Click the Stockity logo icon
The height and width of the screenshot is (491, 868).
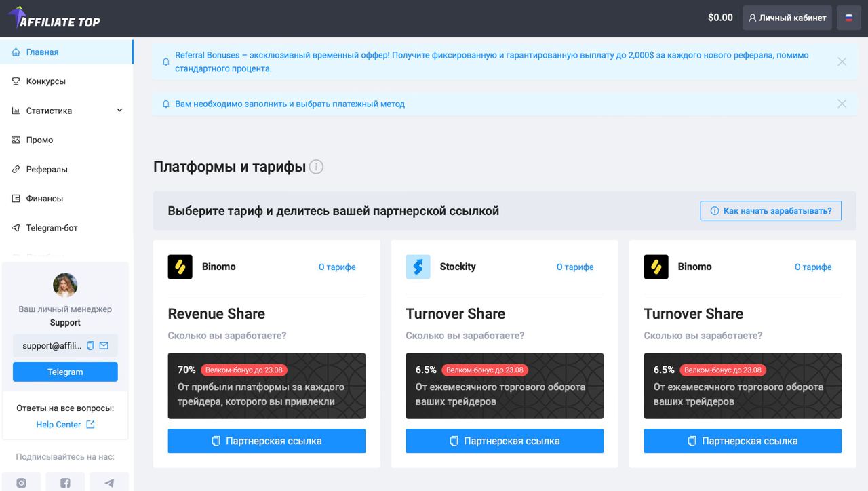click(418, 267)
